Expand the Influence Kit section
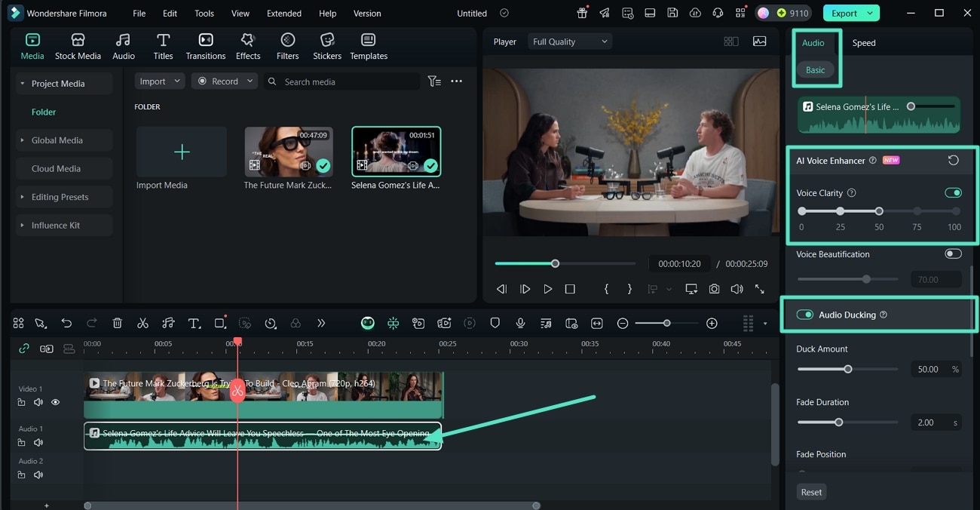The height and width of the screenshot is (510, 980). click(x=23, y=225)
